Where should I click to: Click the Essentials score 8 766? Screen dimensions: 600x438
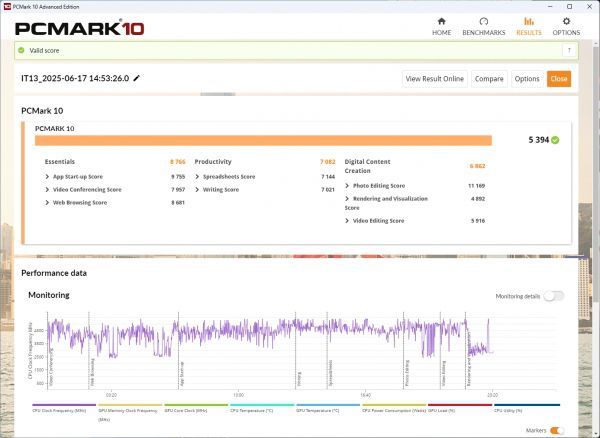[178, 162]
